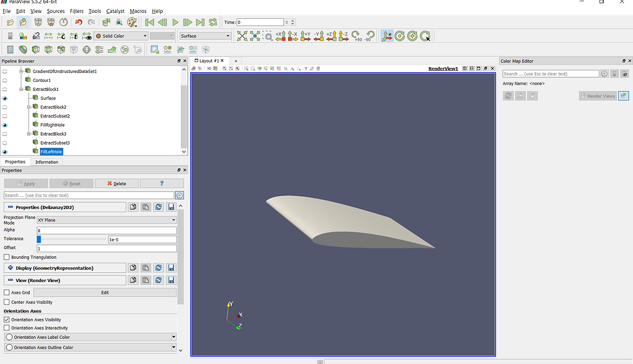Set view direction to +X
633x364 pixels.
[280, 36]
